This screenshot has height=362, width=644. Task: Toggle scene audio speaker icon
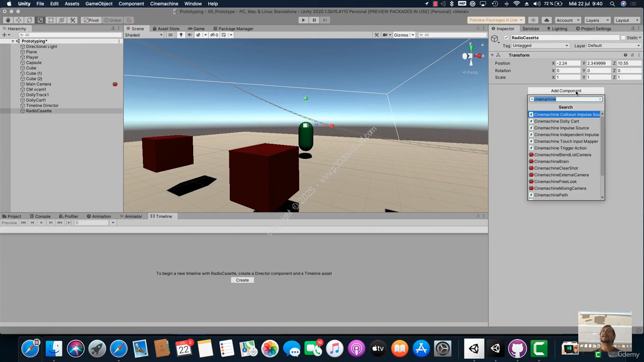pos(190,35)
